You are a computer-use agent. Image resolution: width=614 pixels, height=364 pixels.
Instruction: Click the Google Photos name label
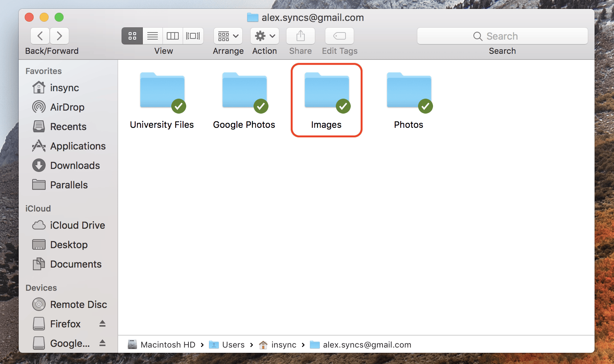coord(244,125)
